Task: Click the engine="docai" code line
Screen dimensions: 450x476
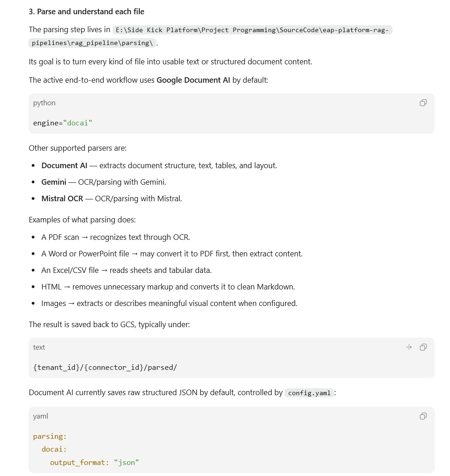Action: click(63, 123)
